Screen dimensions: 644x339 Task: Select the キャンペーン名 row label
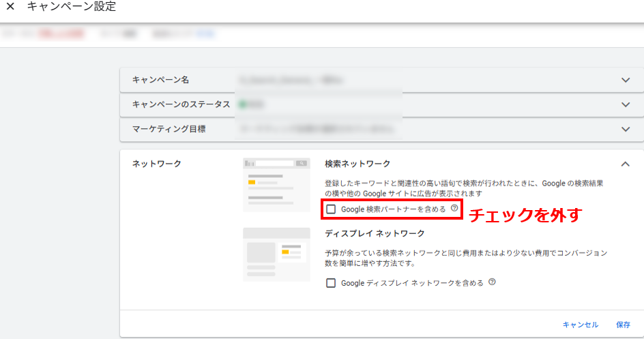click(x=160, y=80)
